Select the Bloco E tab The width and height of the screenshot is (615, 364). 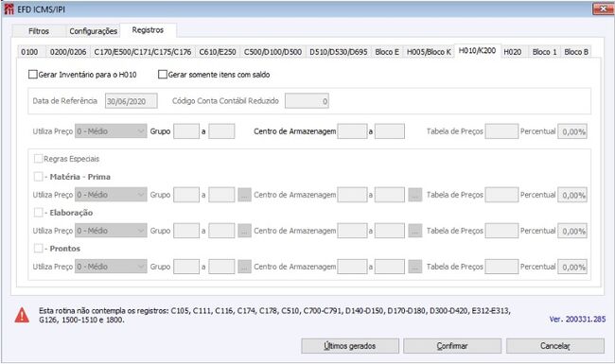[x=387, y=52]
